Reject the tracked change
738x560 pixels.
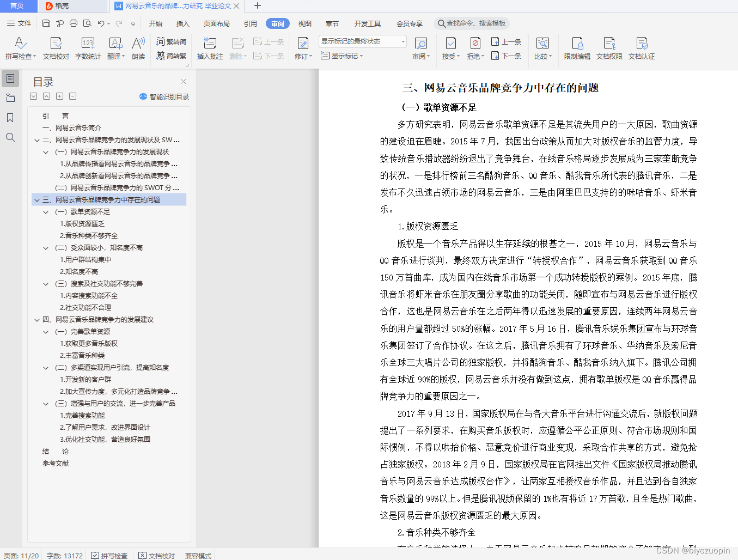pyautogui.click(x=475, y=48)
